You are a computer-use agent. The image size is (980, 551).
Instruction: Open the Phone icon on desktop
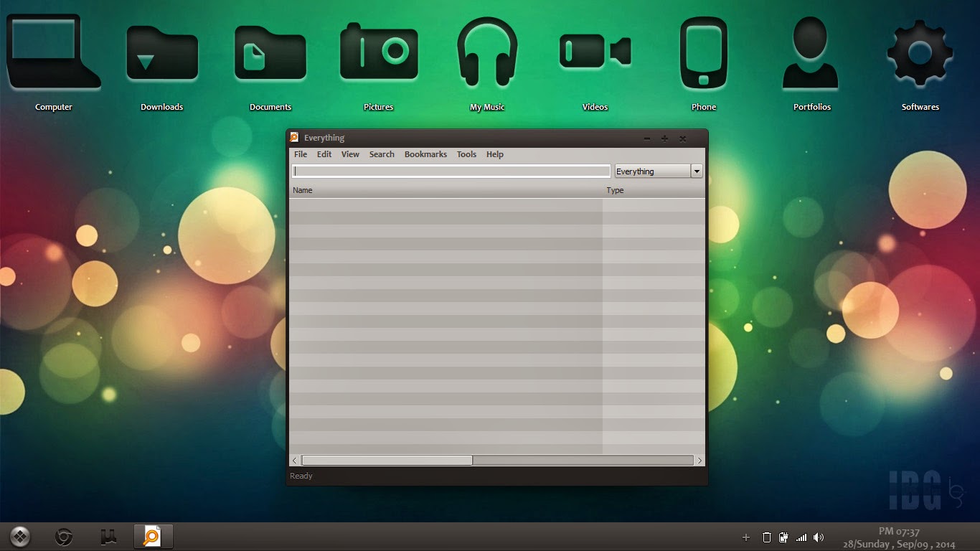point(703,50)
